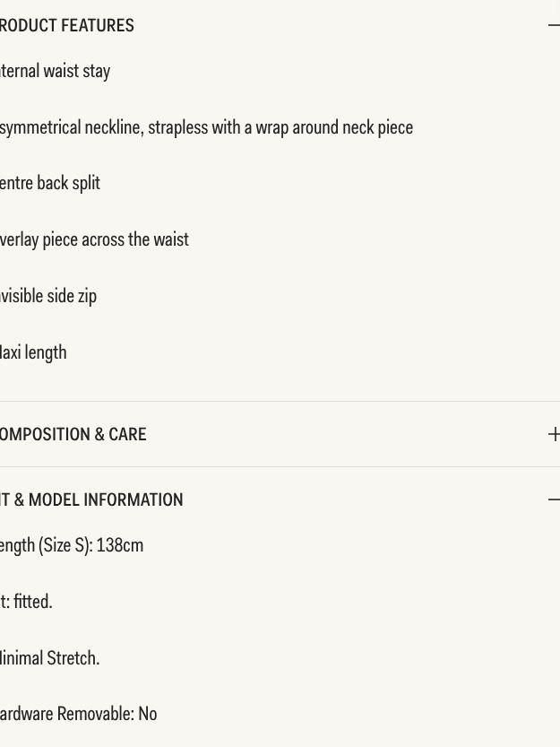Click the Maxi length feature
This screenshot has width=560, height=747.
click(33, 353)
